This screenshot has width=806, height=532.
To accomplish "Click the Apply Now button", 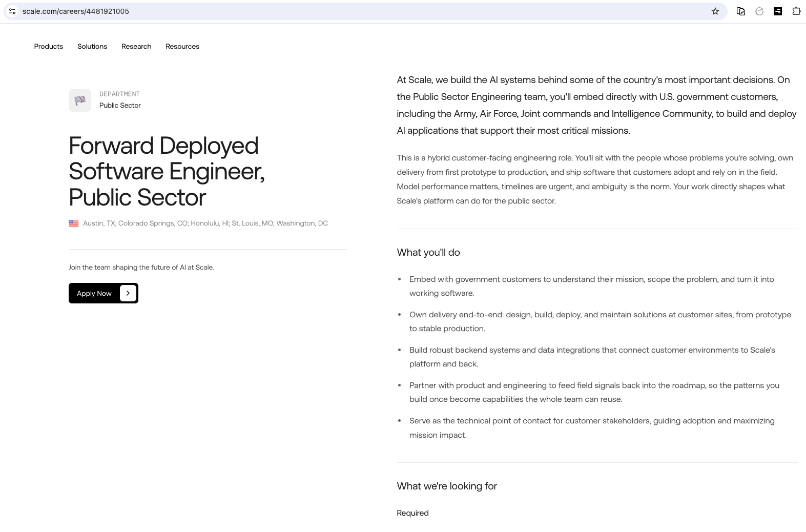I will (x=104, y=293).
